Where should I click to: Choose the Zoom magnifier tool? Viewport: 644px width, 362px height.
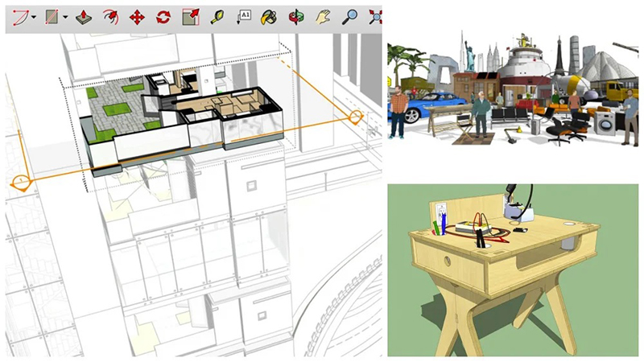coord(349,17)
